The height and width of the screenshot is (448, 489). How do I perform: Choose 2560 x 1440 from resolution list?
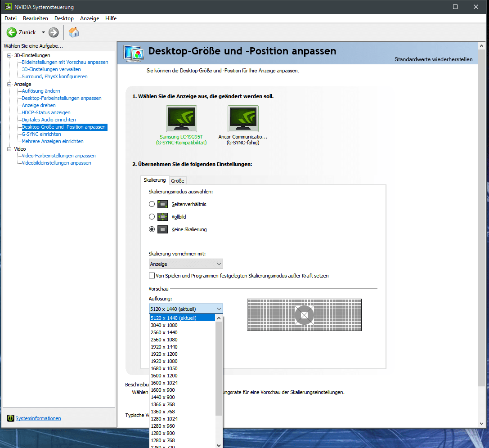click(183, 332)
